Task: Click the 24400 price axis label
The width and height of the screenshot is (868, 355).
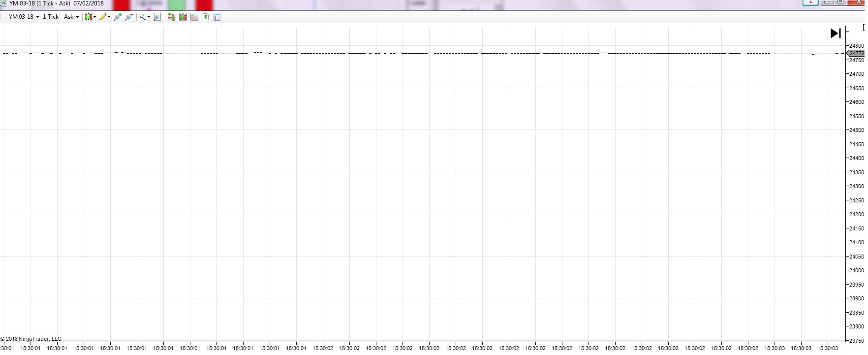Action: pyautogui.click(x=857, y=158)
